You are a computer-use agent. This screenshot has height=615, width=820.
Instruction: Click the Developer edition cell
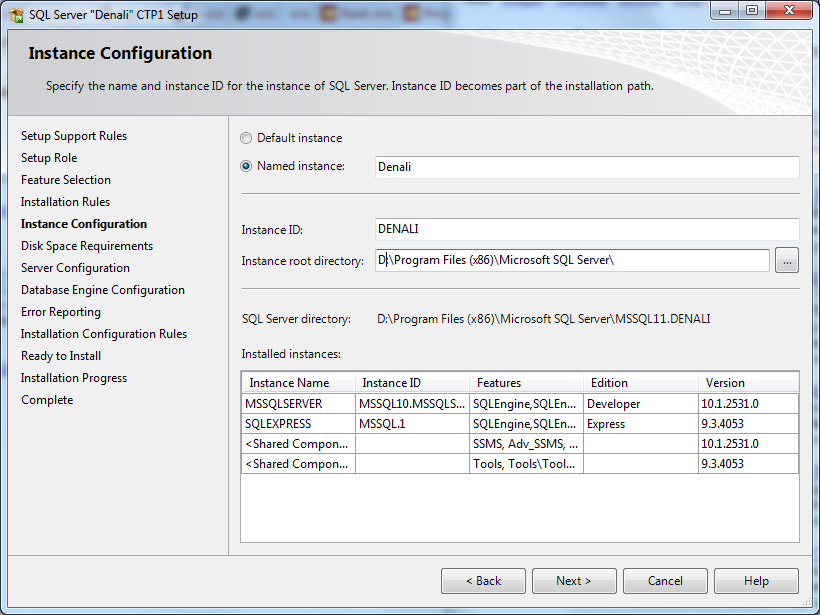[641, 404]
